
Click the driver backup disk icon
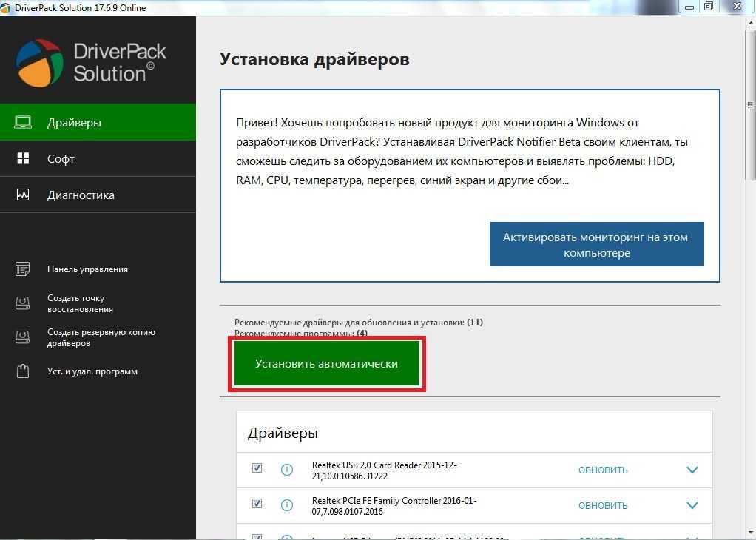22,337
